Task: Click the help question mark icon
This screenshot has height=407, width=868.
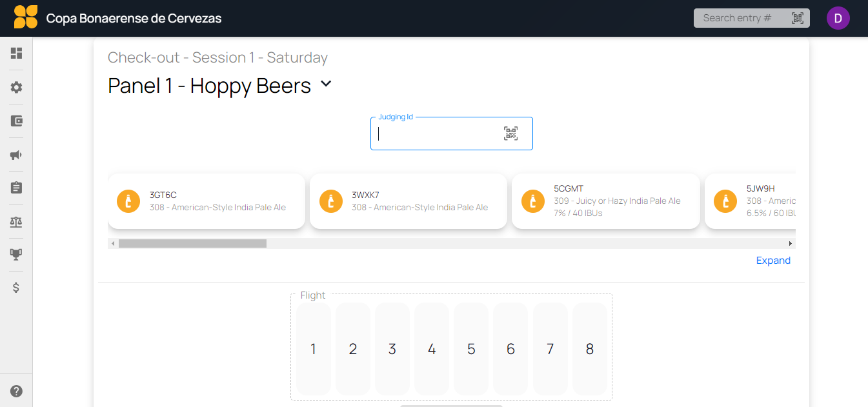Action: [16, 390]
